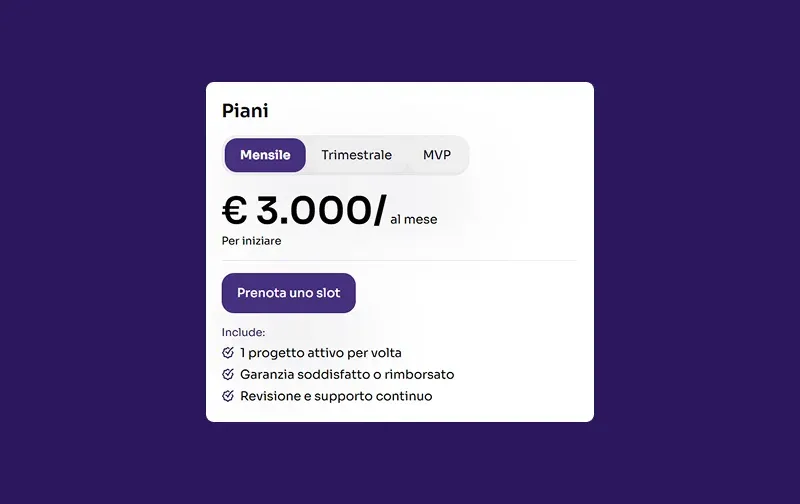Screen dimensions: 800x504
Task: Click the "Include:" label
Action: (x=243, y=332)
